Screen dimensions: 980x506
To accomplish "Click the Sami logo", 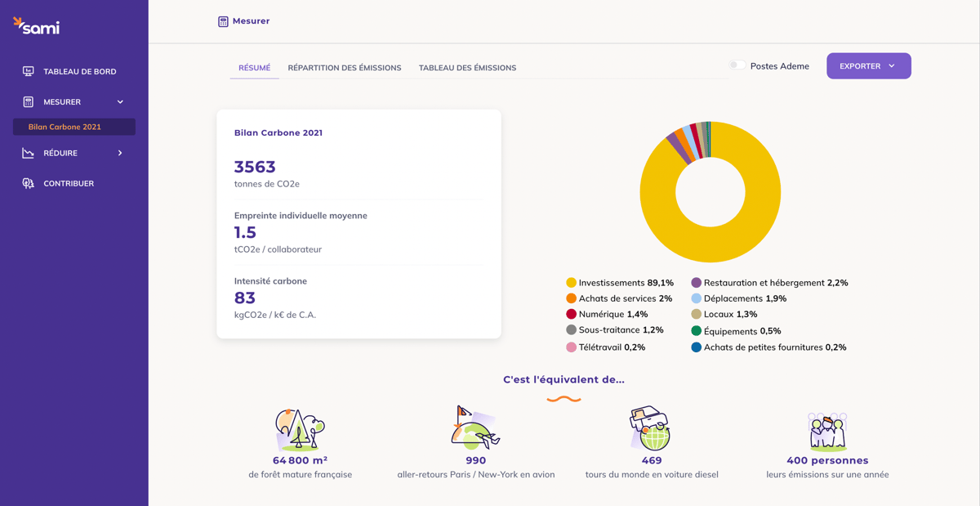I will tap(36, 26).
